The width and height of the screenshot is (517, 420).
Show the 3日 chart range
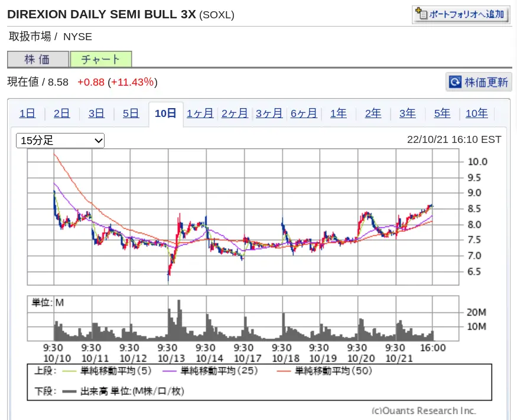(x=96, y=113)
